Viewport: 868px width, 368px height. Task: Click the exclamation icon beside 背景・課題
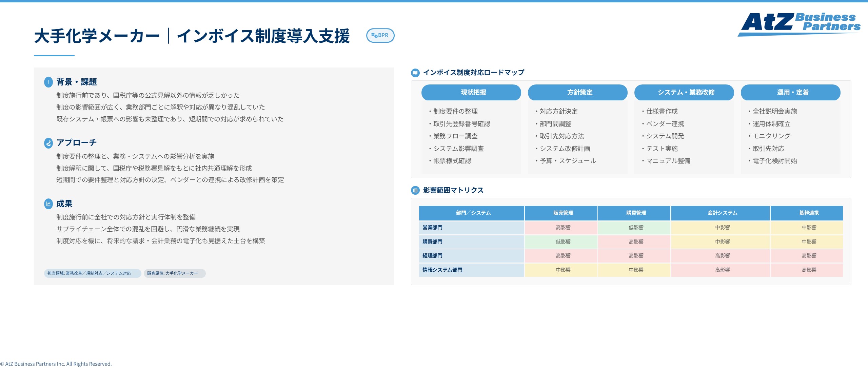click(47, 82)
